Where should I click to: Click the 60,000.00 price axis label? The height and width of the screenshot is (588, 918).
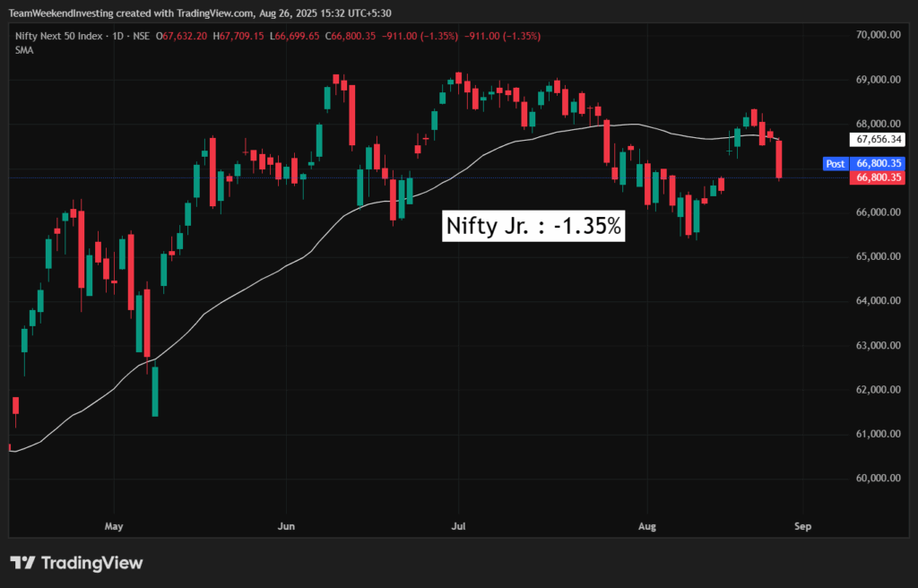tap(879, 479)
